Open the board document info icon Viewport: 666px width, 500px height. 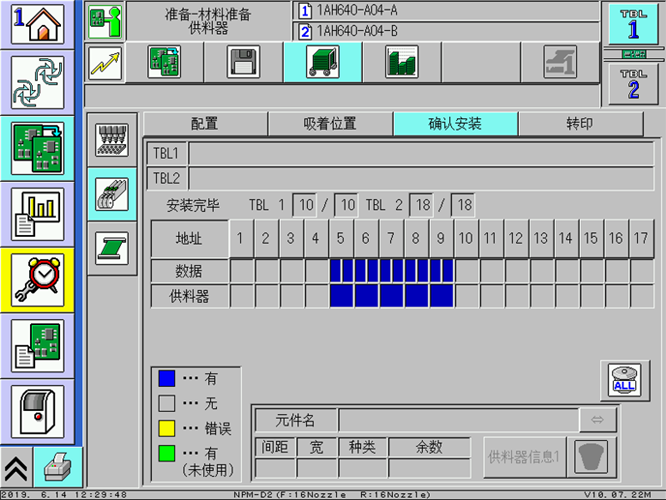38,346
